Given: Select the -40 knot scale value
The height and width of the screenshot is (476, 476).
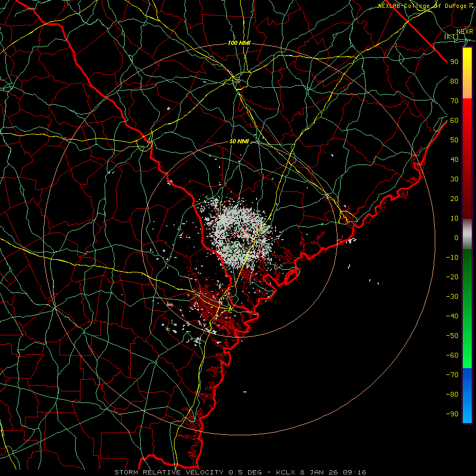Looking at the screenshot, I should (452, 316).
